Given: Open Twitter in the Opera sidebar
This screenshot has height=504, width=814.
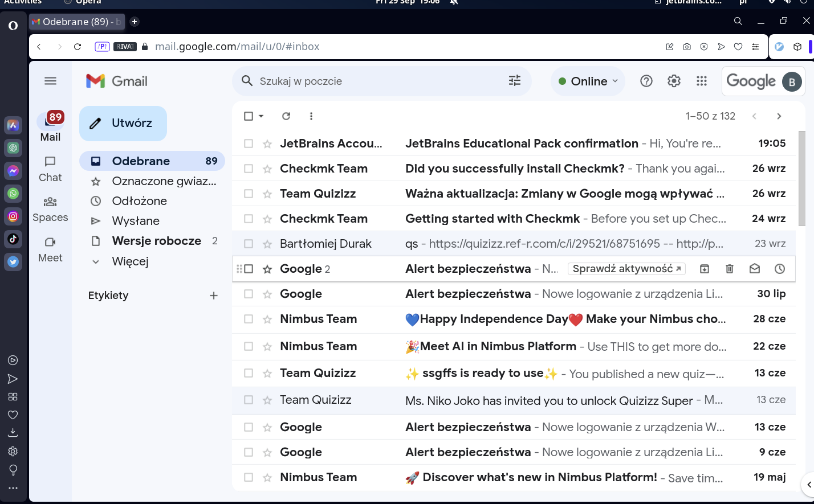Looking at the screenshot, I should click(x=13, y=262).
